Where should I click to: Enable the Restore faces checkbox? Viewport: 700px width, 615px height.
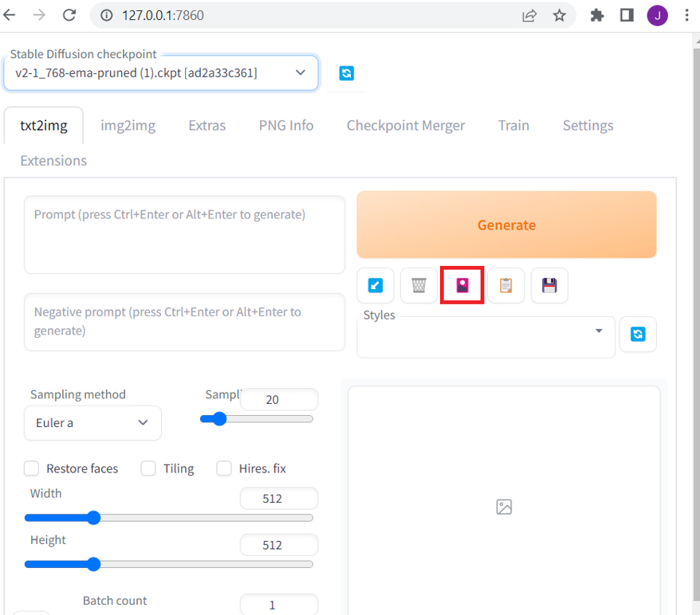click(32, 468)
